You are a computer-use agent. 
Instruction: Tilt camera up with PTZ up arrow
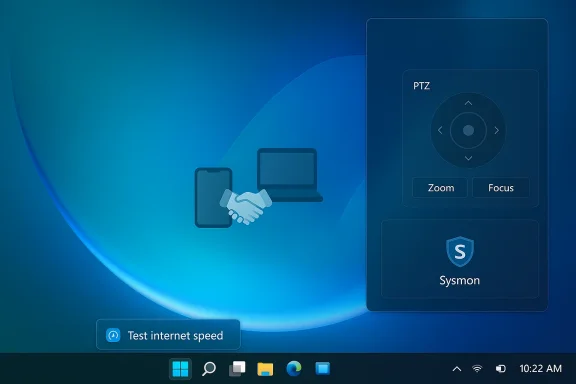pos(468,103)
